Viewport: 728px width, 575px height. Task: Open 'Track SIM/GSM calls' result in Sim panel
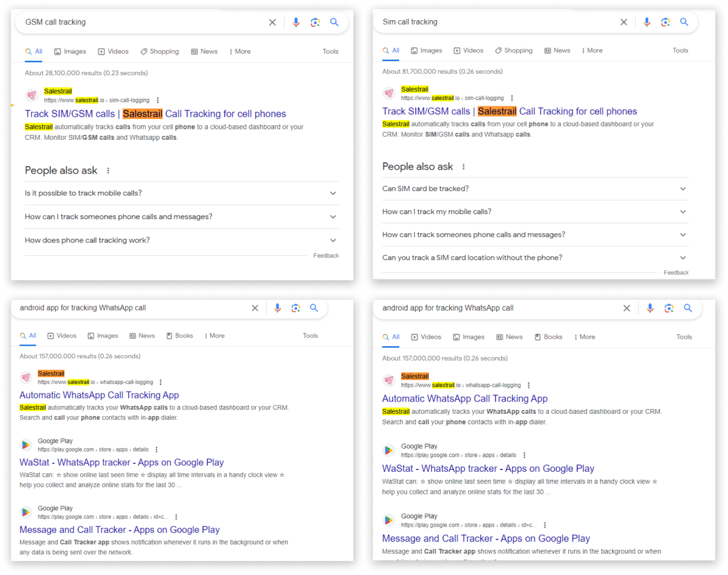coord(510,112)
